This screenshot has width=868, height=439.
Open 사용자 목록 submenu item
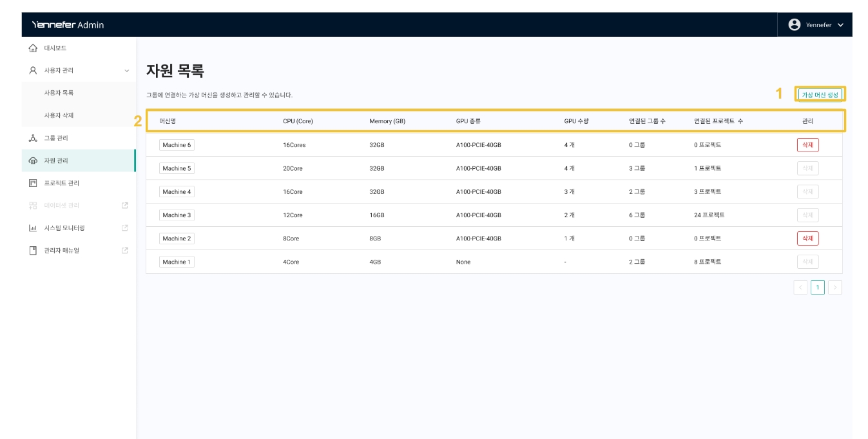[59, 93]
